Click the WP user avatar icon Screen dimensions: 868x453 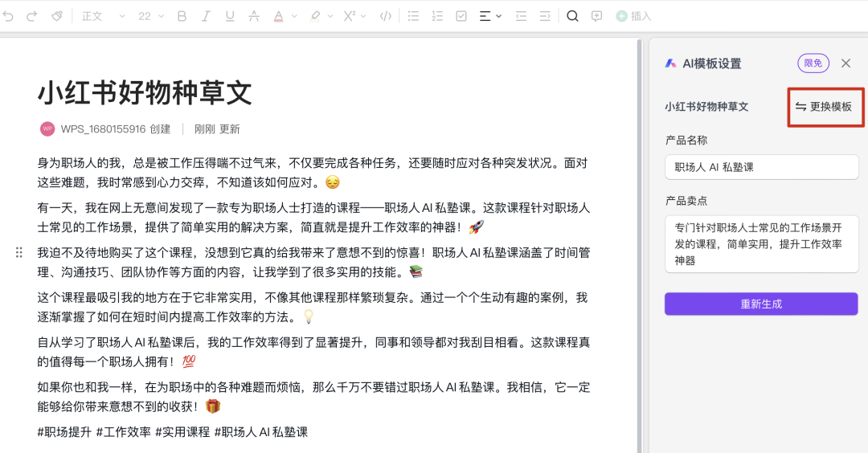47,129
